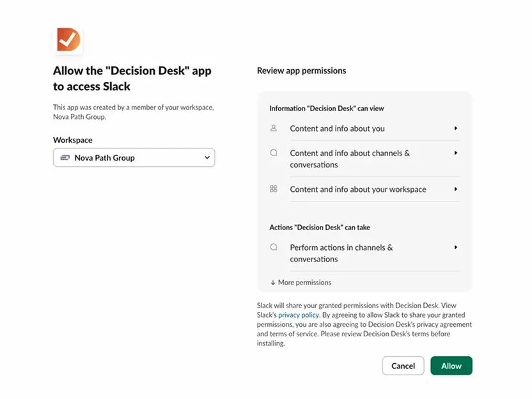Click the workspace icon inside Nova Path Group dropdown
Screen dimensions: 532x399
coord(65,157)
